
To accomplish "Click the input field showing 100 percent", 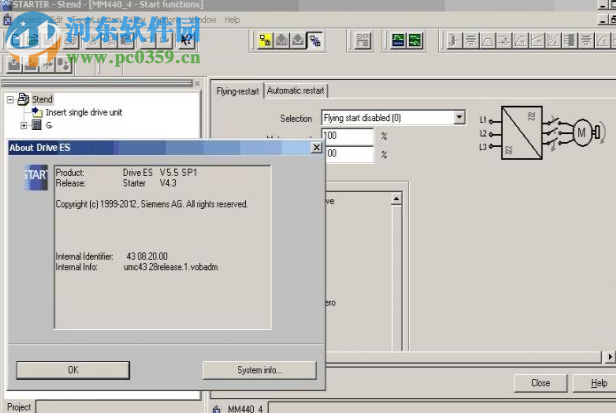I will pos(348,136).
